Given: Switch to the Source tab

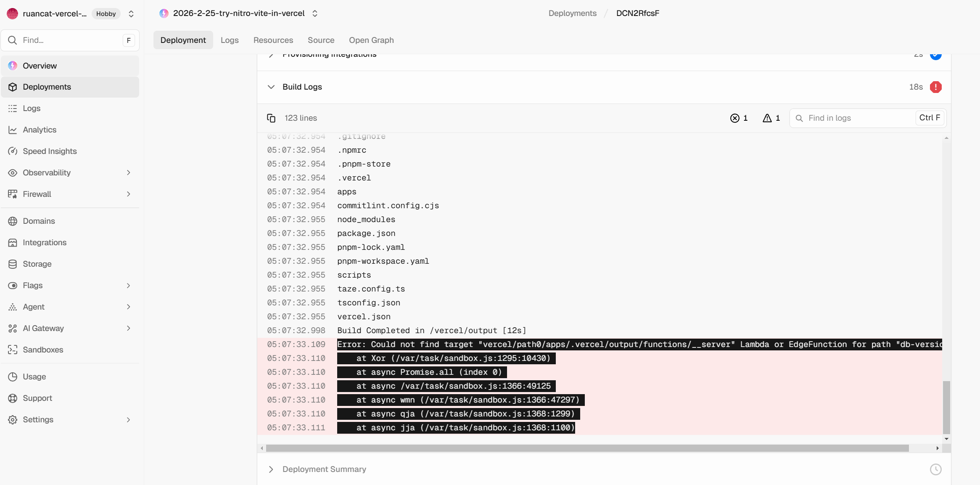Looking at the screenshot, I should [321, 40].
